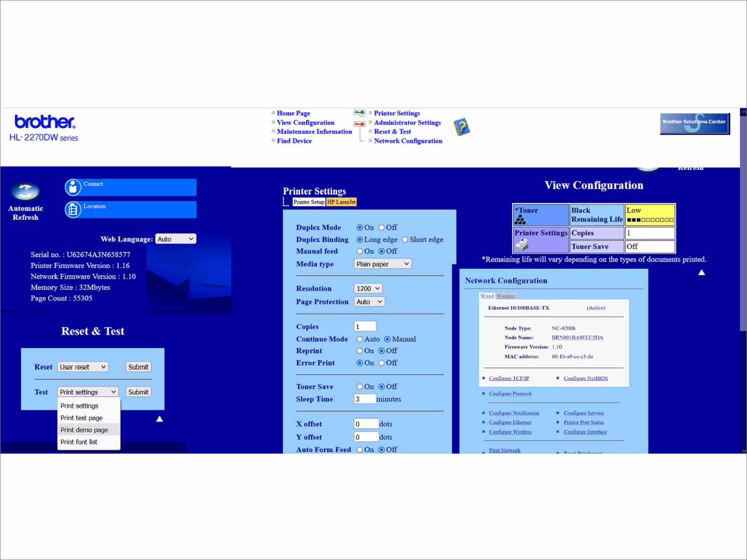Click the Y offset input field
Viewport: 747px width, 560px height.
(x=366, y=437)
